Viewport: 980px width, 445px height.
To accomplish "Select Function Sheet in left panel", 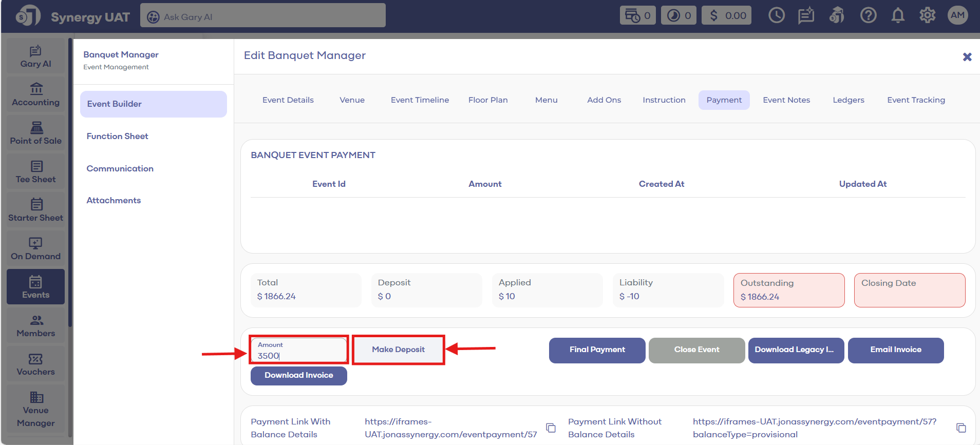I will coord(117,136).
